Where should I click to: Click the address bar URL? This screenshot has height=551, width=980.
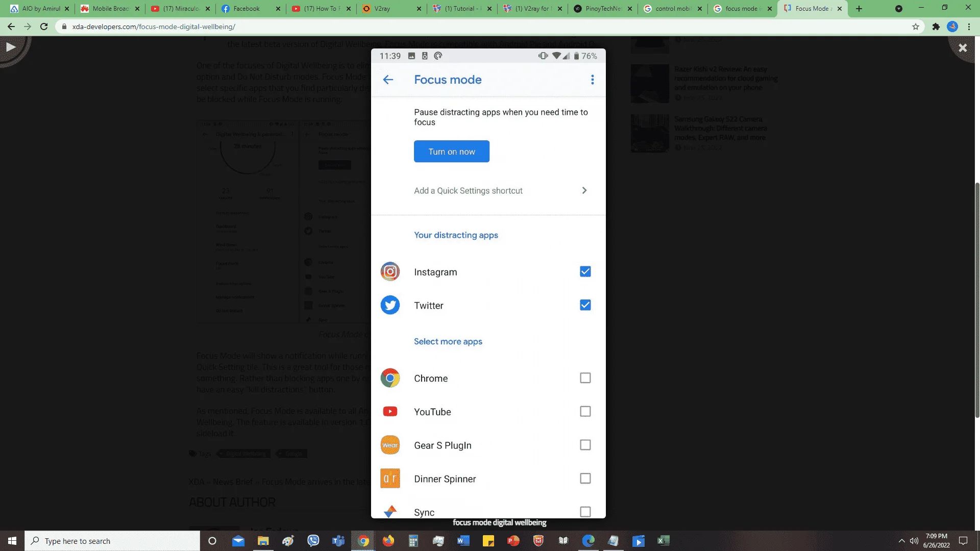(x=154, y=27)
